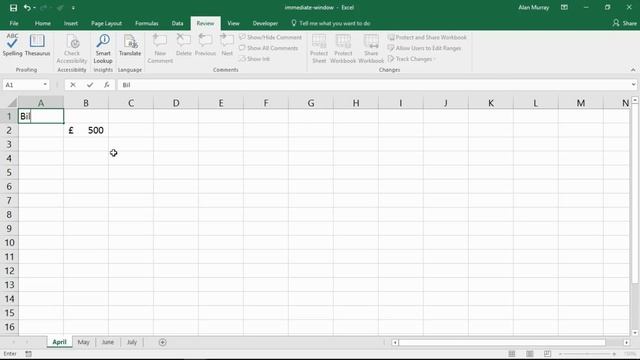Expand the Name Box dropdown arrow
Viewport: 640px width, 360px height.
coord(45,85)
